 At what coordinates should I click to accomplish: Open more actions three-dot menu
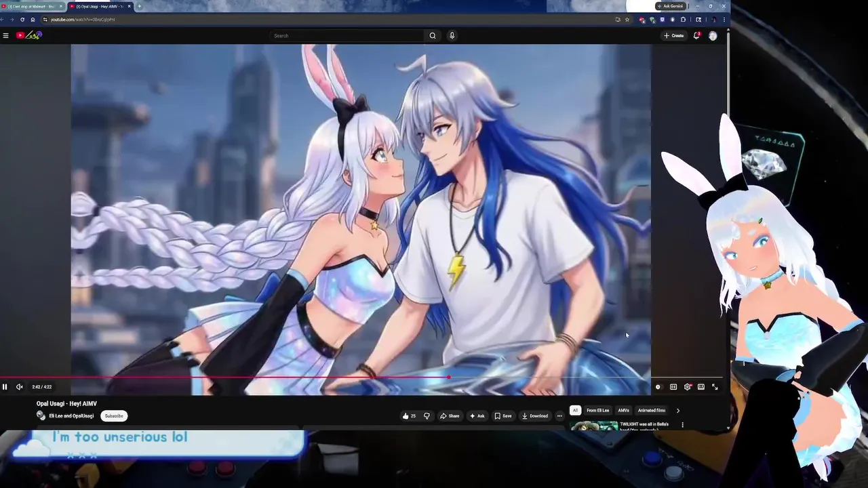[559, 416]
